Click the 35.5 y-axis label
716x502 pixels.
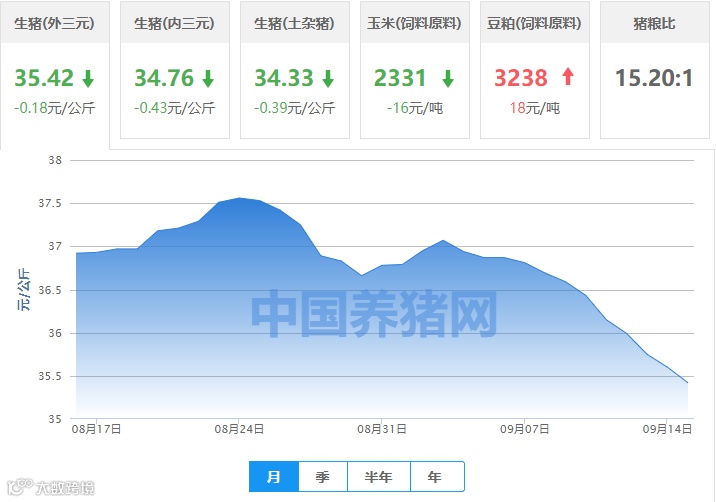click(50, 376)
